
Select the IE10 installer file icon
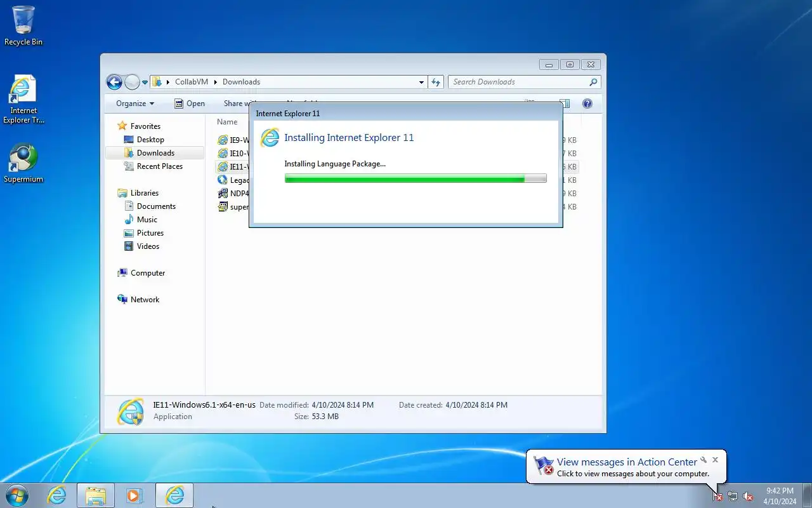[x=223, y=153]
